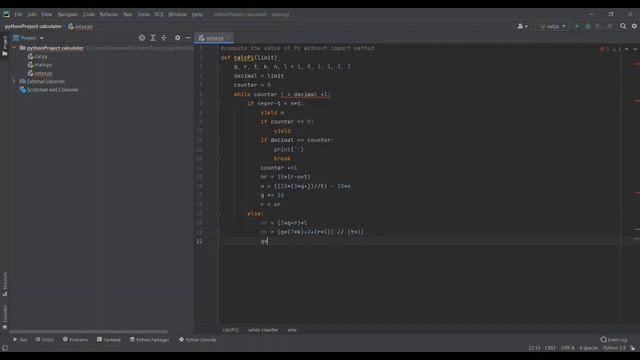
Task: Hide the Project panel with minus icon
Action: (188, 38)
